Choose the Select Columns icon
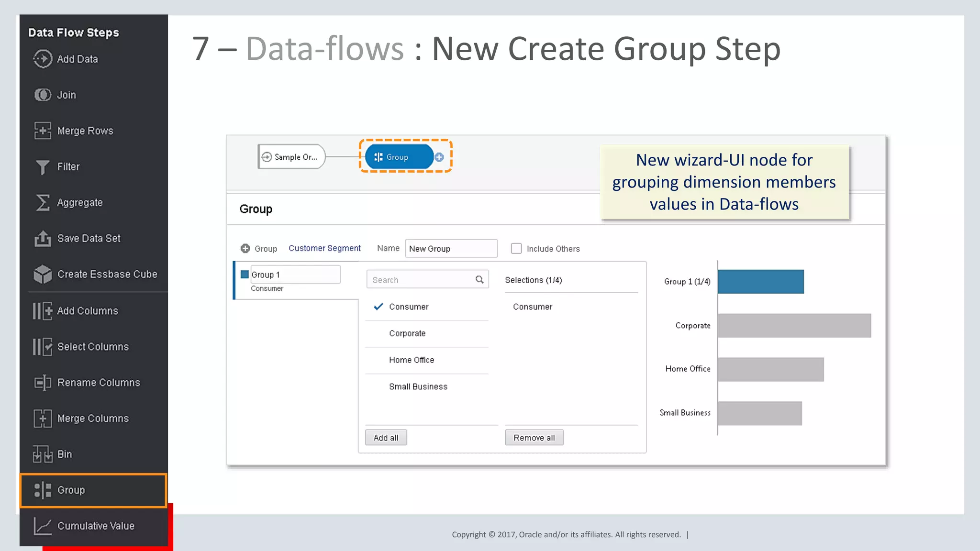Viewport: 980px width, 551px height. point(43,347)
